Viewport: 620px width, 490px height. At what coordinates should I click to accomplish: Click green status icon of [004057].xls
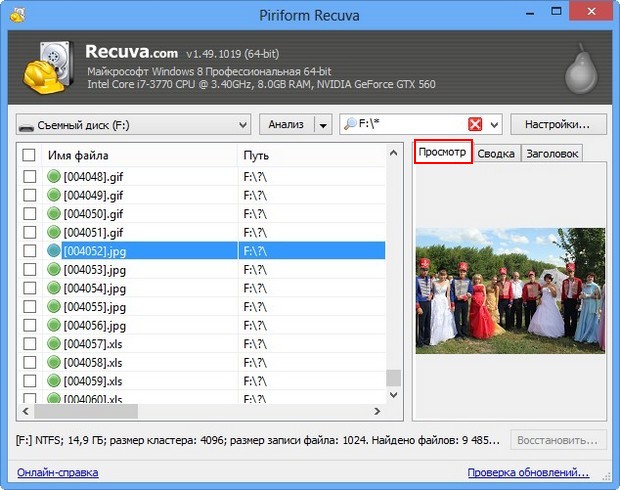pyautogui.click(x=54, y=344)
